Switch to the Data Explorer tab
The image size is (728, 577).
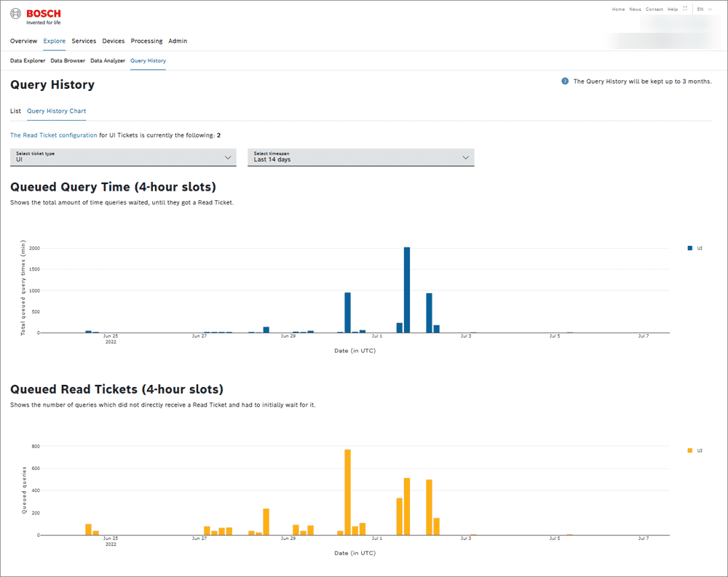coord(28,61)
